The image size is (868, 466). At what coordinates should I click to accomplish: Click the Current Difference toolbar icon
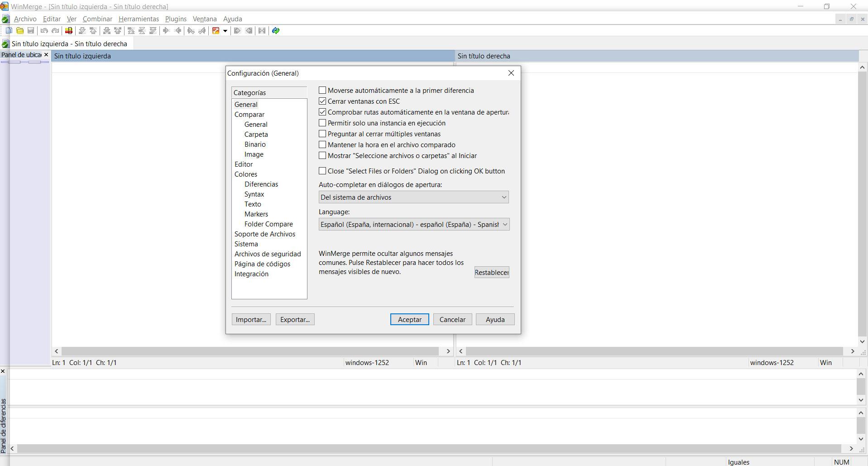[142, 30]
